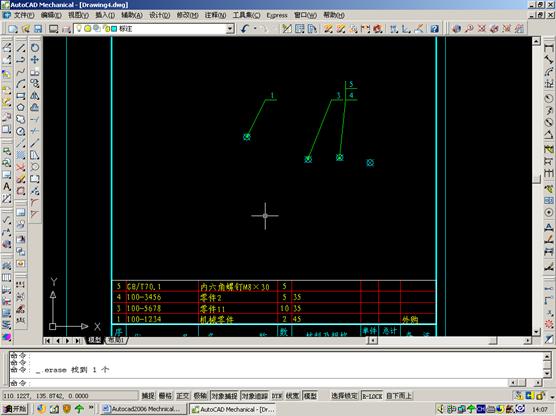
Task: Click the 自下而上 status bar button
Action: pos(399,396)
